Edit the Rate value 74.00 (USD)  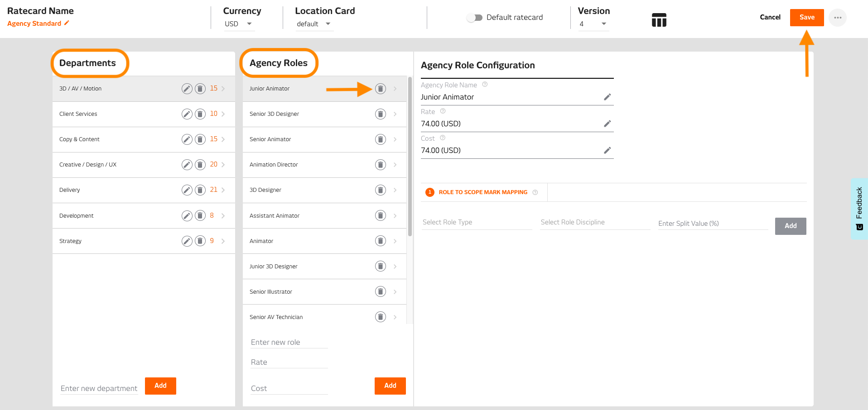click(607, 124)
